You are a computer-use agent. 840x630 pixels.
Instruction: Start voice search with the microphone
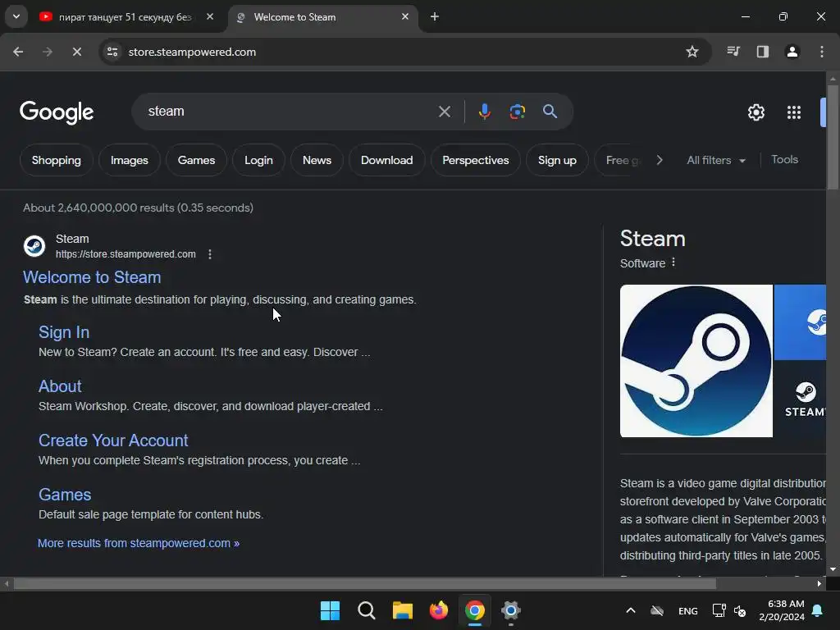tap(484, 112)
